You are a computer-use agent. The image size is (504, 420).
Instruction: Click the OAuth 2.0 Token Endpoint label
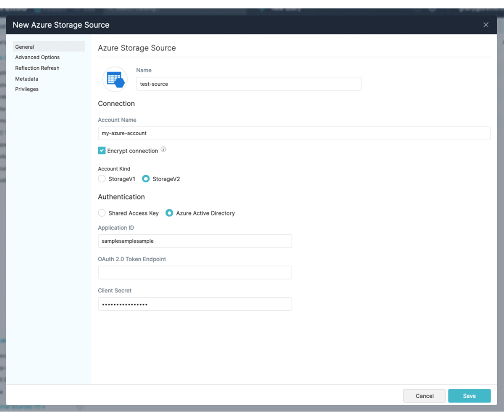pyautogui.click(x=132, y=259)
